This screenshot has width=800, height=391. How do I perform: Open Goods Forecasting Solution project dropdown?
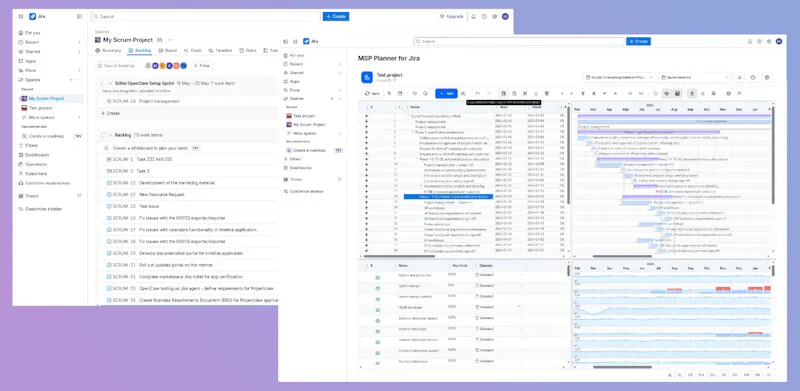(619, 78)
